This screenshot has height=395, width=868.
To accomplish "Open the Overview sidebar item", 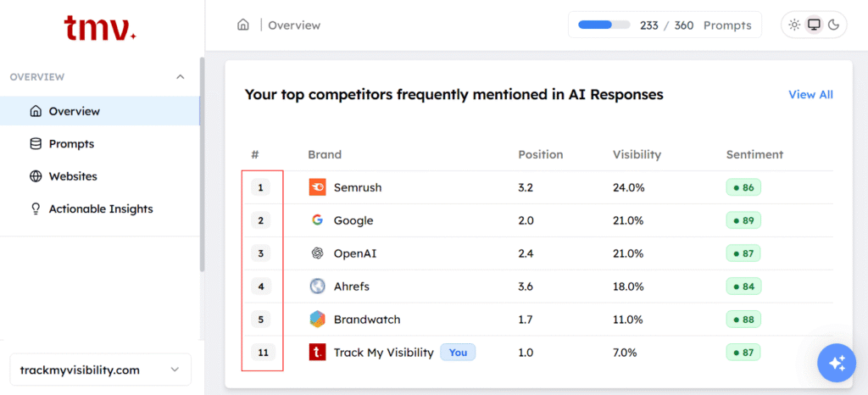I will (100, 111).
